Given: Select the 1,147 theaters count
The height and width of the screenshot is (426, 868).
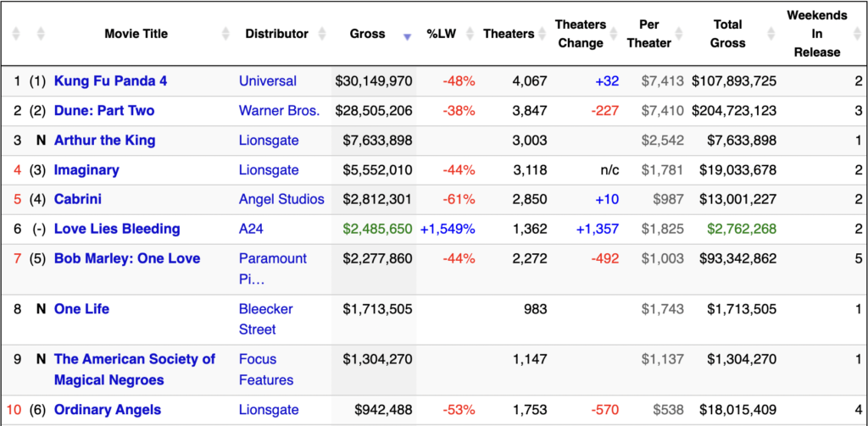Looking at the screenshot, I should tap(530, 359).
